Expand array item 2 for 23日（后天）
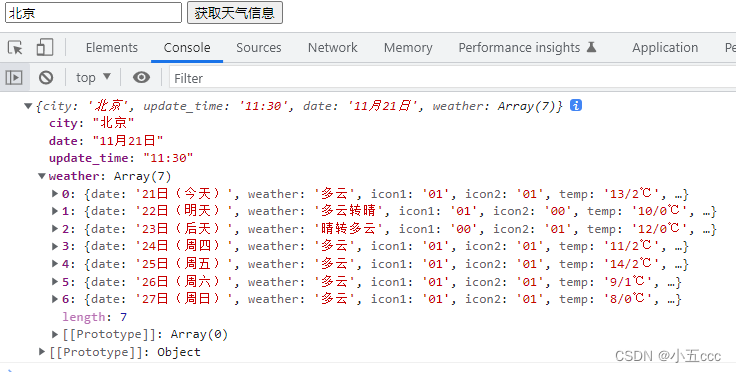This screenshot has width=736, height=372. 55,228
